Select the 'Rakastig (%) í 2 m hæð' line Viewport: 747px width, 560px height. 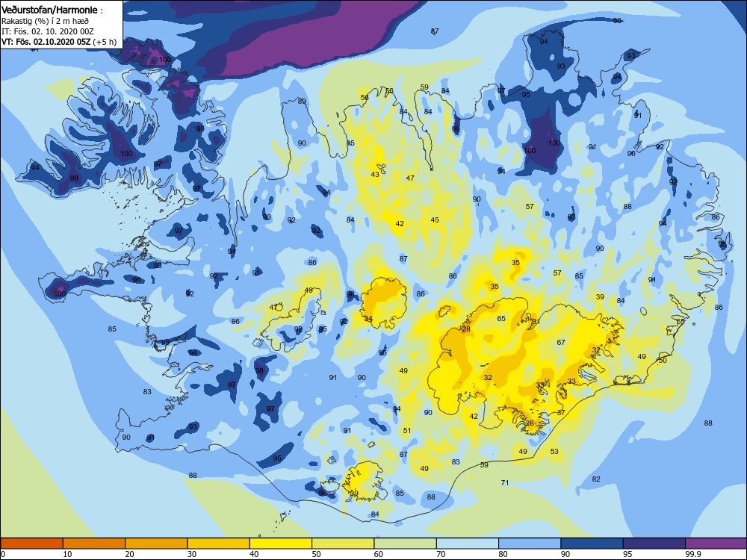pyautogui.click(x=46, y=21)
